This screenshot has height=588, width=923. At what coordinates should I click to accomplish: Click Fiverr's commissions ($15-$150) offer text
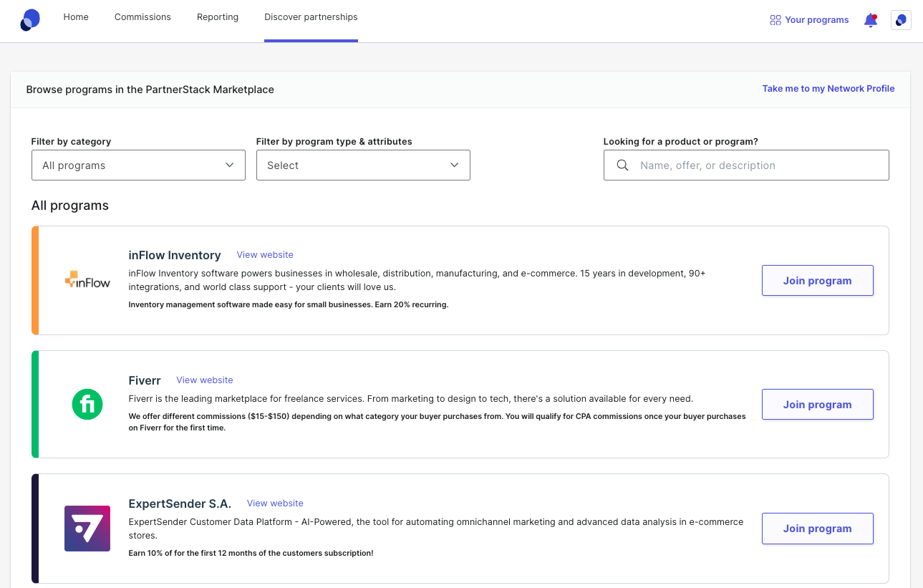437,422
